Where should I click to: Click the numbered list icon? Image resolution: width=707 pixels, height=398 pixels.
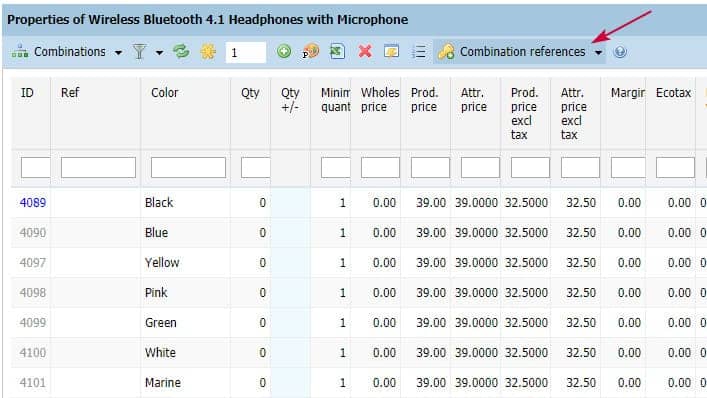(418, 52)
